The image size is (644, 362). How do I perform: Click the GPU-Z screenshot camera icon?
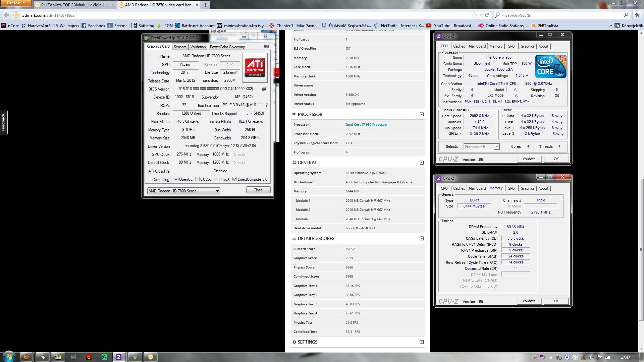(x=266, y=46)
